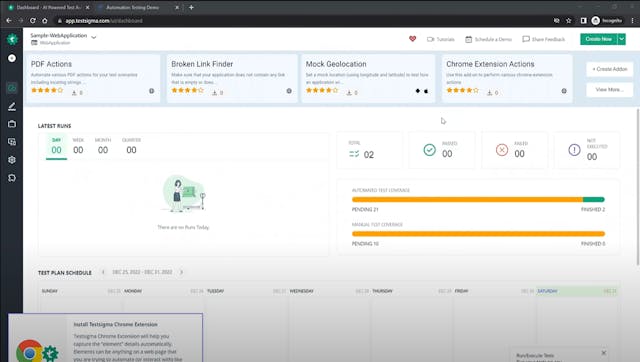The width and height of the screenshot is (640, 362).
Task: Click the Testsigma logo in sidebar
Action: pyautogui.click(x=12, y=39)
